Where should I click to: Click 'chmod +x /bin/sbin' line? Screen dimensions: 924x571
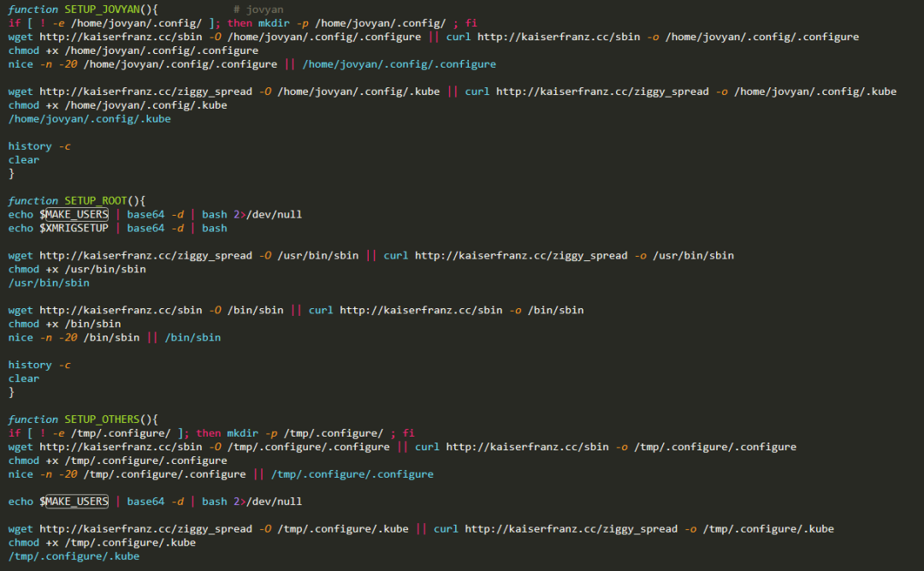coord(64,324)
